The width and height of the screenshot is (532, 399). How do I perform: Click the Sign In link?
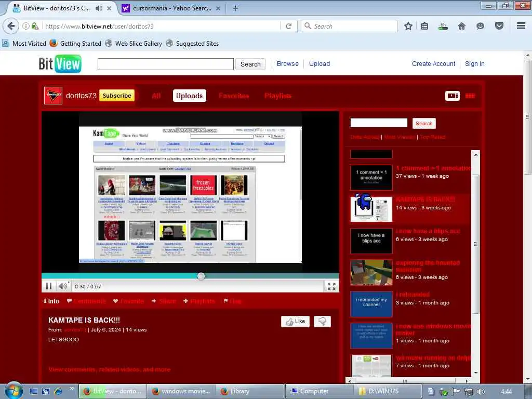point(475,64)
